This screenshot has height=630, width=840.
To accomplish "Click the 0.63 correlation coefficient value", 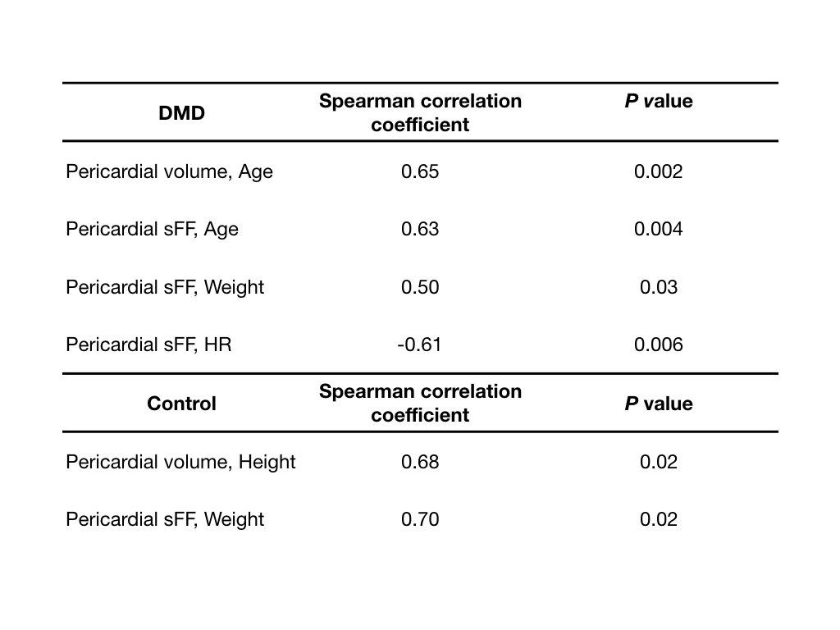I will click(420, 229).
